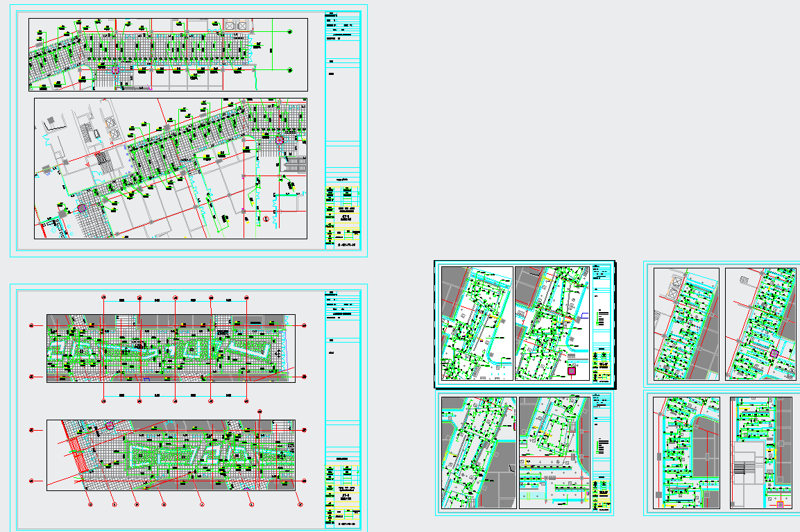Click left viewport of the bottom-right sheet
Viewport: 800px width, 532px height.
pos(687,453)
